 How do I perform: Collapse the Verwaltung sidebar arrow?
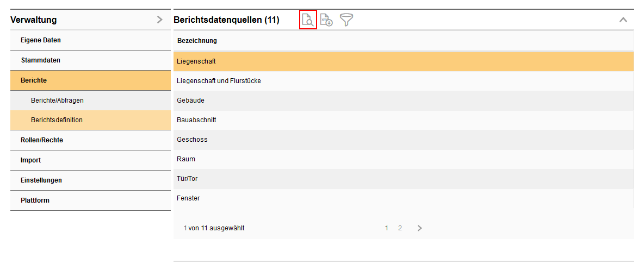[x=159, y=20]
